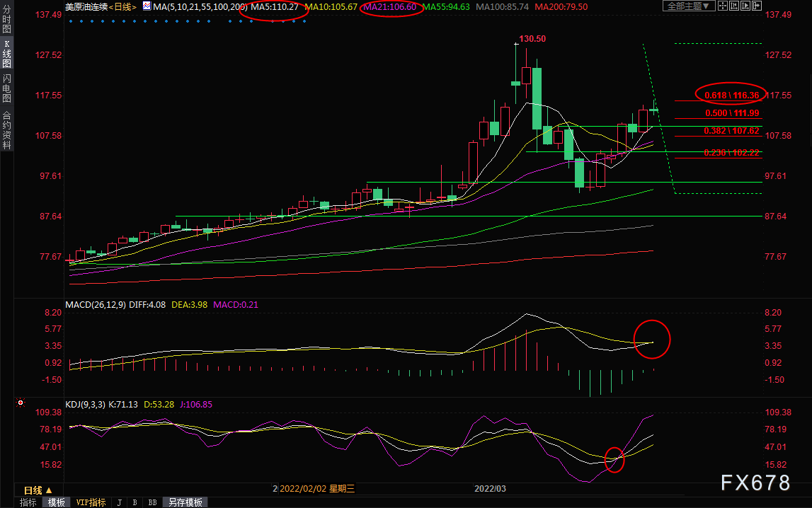Open the 闪电图 sidebar tab
This screenshot has height=508, width=812.
point(7,88)
